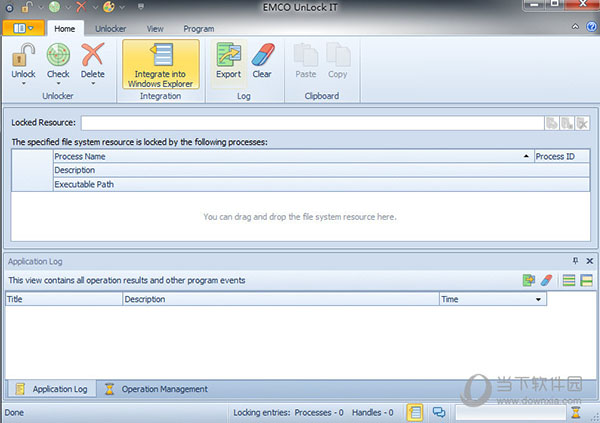The height and width of the screenshot is (423, 600).
Task: Click the Process ID column header
Action: tap(562, 156)
